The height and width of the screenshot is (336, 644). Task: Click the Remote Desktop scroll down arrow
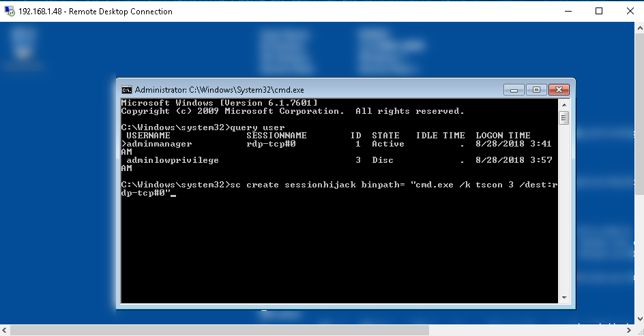click(x=639, y=318)
